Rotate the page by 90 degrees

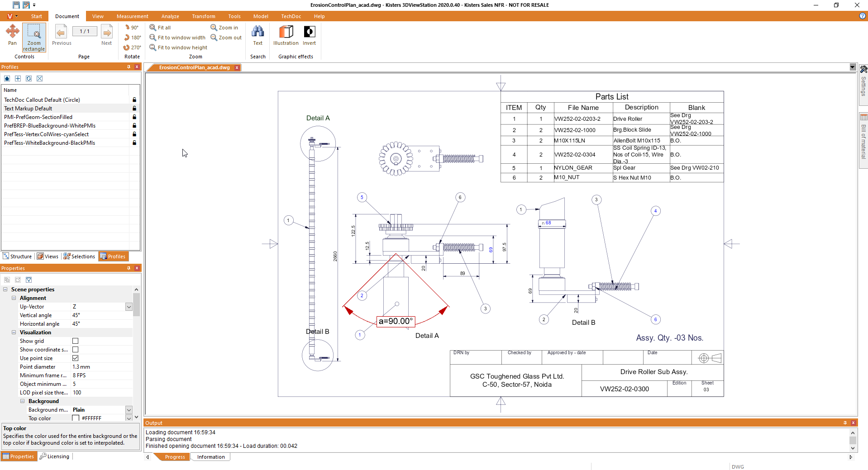point(132,28)
